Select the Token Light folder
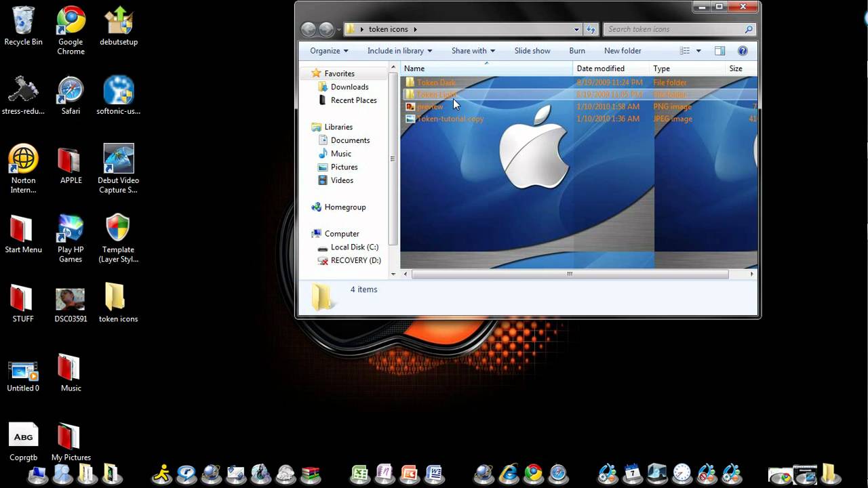 click(436, 95)
